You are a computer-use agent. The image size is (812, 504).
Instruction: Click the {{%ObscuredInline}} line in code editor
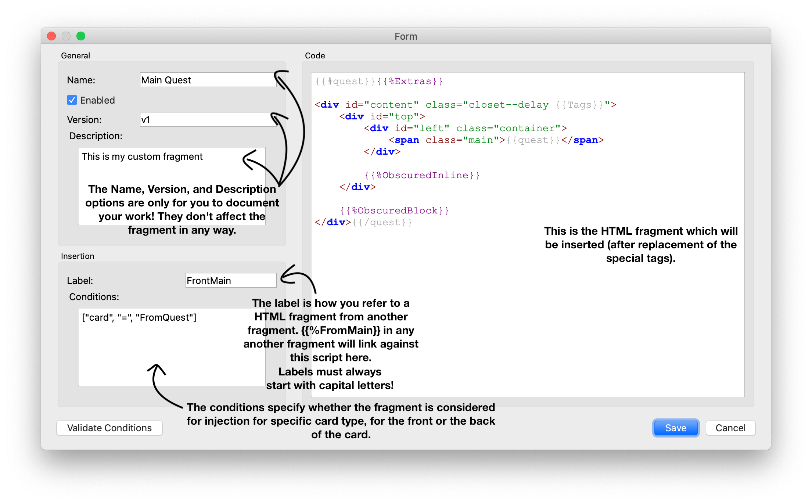tap(422, 175)
